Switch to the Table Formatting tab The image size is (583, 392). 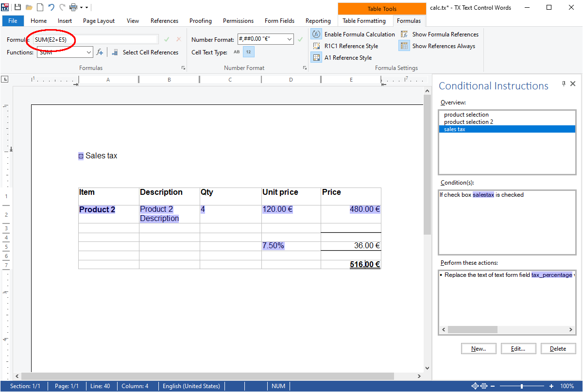[364, 21]
